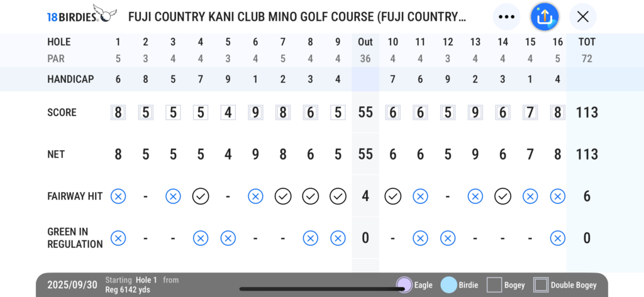Click the 18Birdies logo
The height and width of the screenshot is (297, 644).
click(x=82, y=14)
